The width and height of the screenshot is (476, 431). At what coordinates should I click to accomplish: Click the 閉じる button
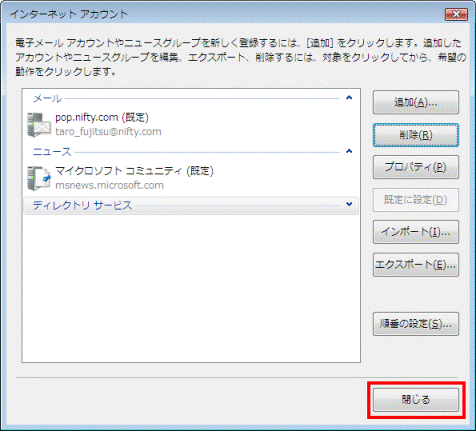(416, 400)
